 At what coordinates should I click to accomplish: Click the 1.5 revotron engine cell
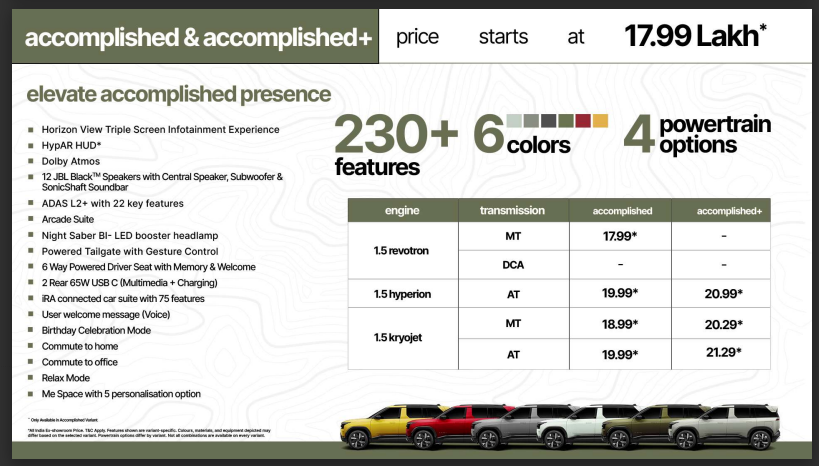(x=402, y=251)
